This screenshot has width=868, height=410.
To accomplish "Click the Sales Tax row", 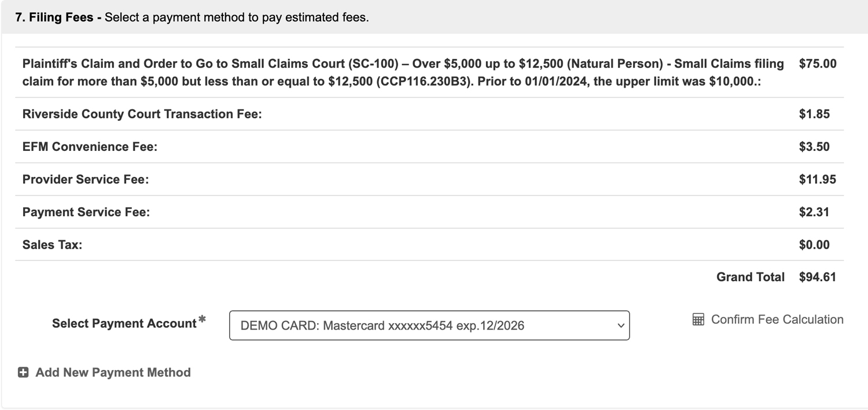I will click(51, 245).
